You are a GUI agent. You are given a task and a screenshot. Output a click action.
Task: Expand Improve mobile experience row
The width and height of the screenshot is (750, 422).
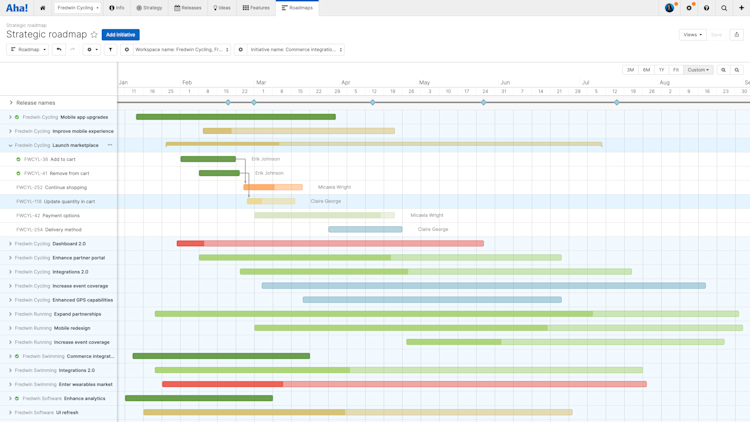pyautogui.click(x=10, y=131)
